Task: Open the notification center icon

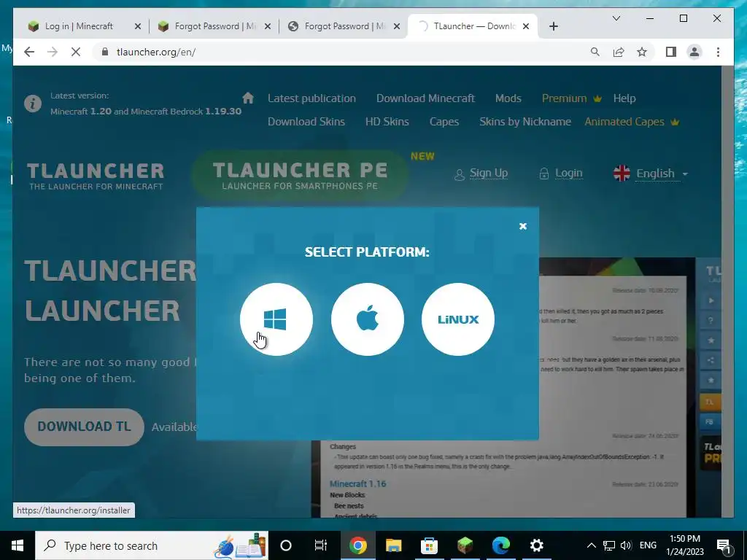Action: coord(724,545)
